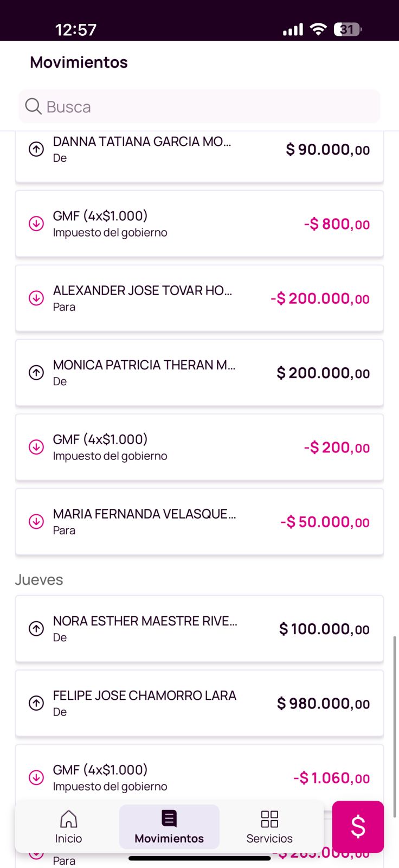399x868 pixels.
Task: Tap incoming arrow icon for Danna Tatiana Garcia
Action: click(x=36, y=149)
